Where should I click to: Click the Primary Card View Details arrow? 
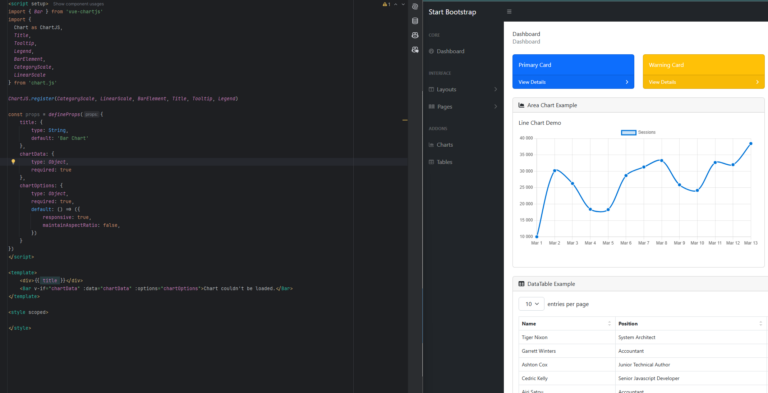pyautogui.click(x=626, y=82)
